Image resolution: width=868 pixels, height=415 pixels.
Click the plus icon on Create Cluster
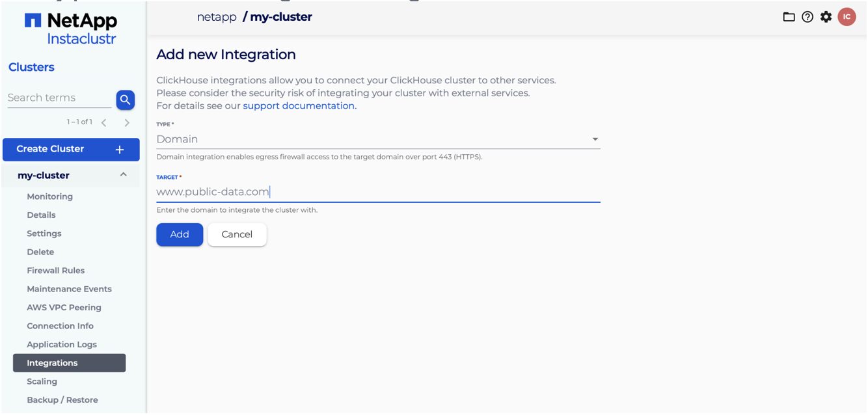[x=120, y=150]
